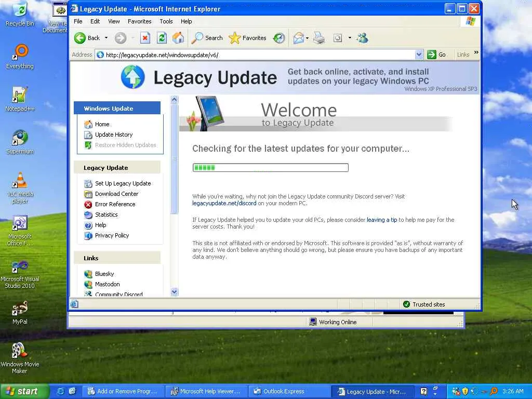Expand the Links toolbar chevron
Image resolution: width=532 pixels, height=399 pixels.
point(476,52)
